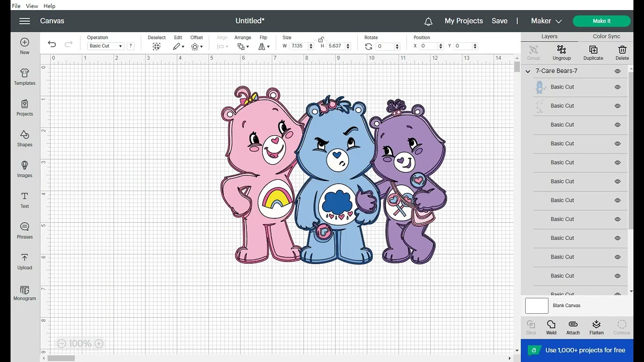Click the New project icon
The width and height of the screenshot is (644, 362).
[x=25, y=46]
